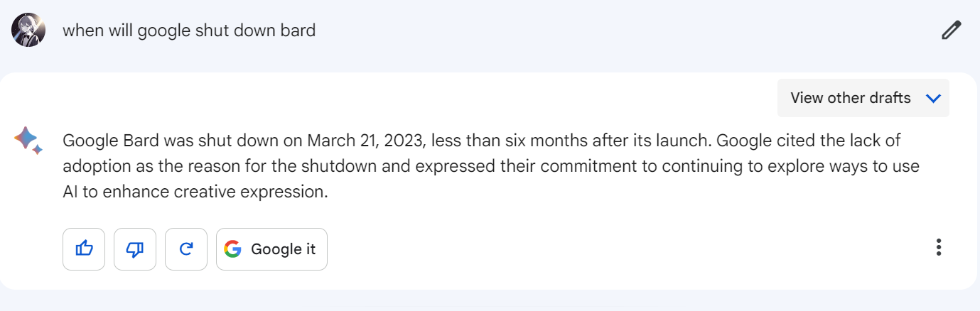Click the prompt text about shutting down Bard
The width and height of the screenshot is (980, 311).
(189, 31)
